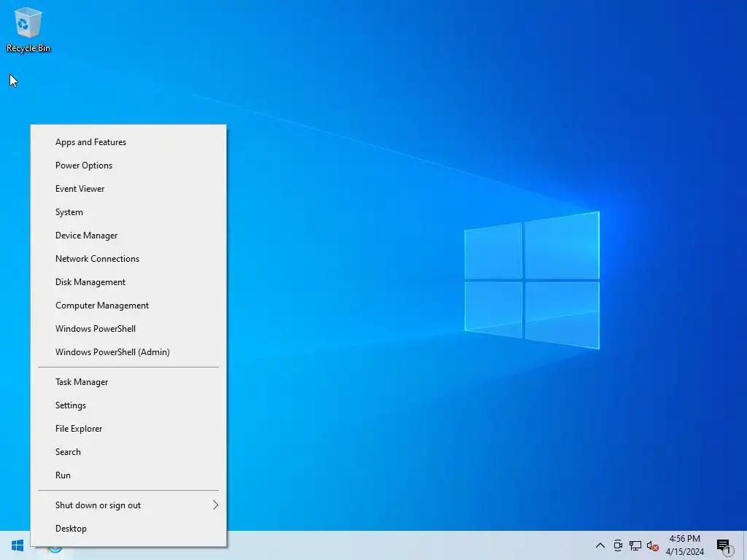
Task: Click the Windows Start button
Action: point(18,545)
